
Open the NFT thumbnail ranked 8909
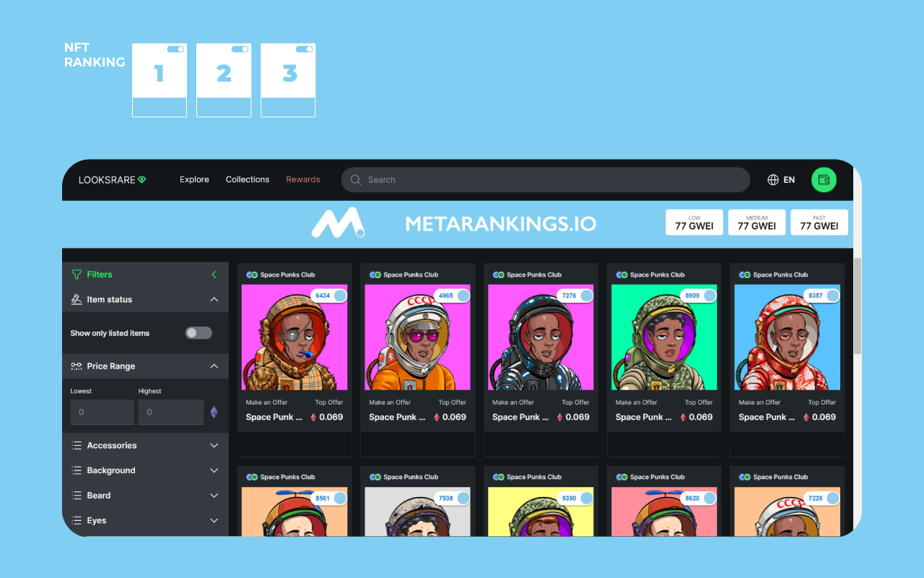[664, 337]
